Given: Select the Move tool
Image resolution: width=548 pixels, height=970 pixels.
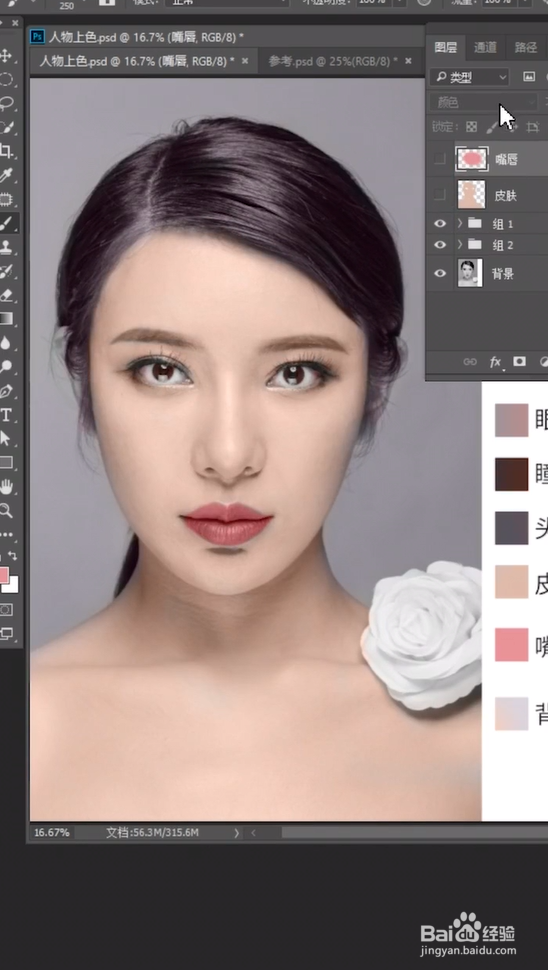Looking at the screenshot, I should 6,56.
